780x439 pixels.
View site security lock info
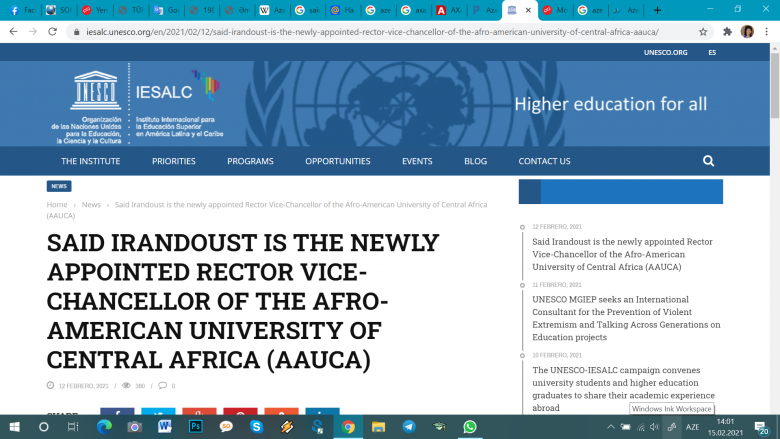pos(76,32)
